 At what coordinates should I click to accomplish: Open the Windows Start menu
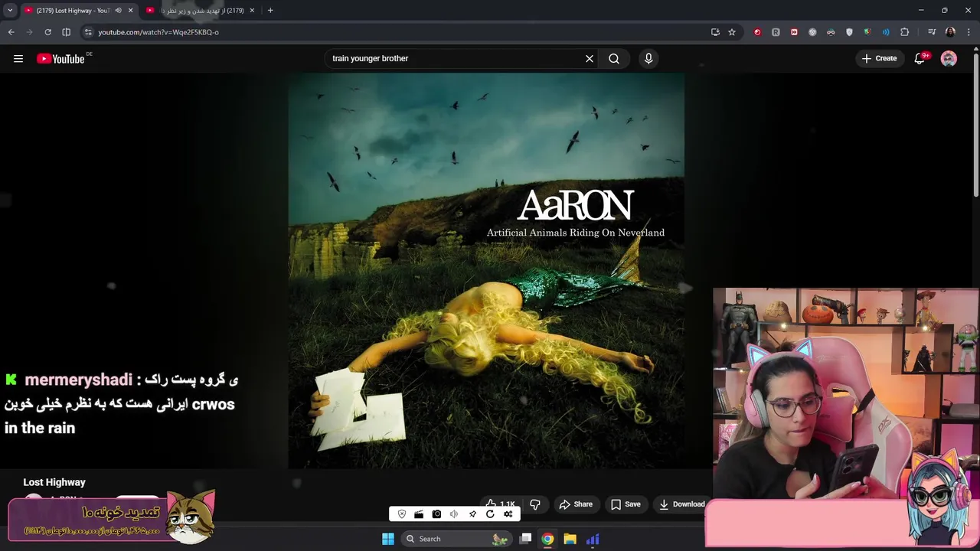388,539
